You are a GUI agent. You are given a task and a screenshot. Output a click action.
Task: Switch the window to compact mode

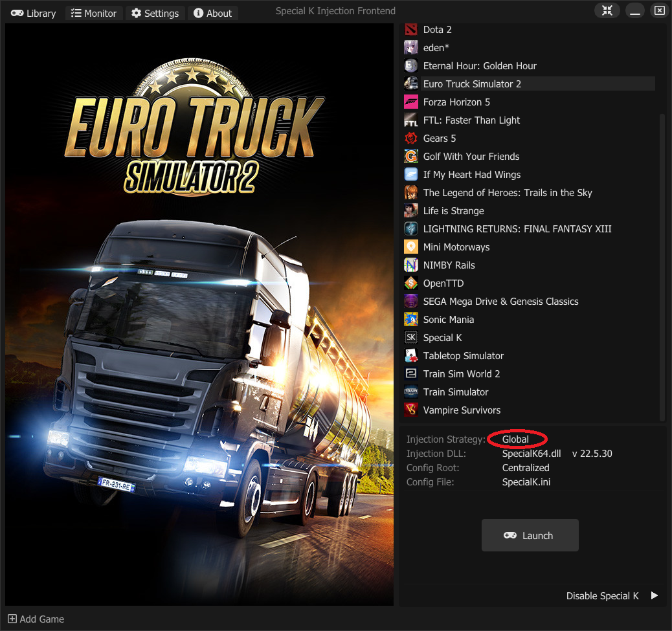click(607, 11)
